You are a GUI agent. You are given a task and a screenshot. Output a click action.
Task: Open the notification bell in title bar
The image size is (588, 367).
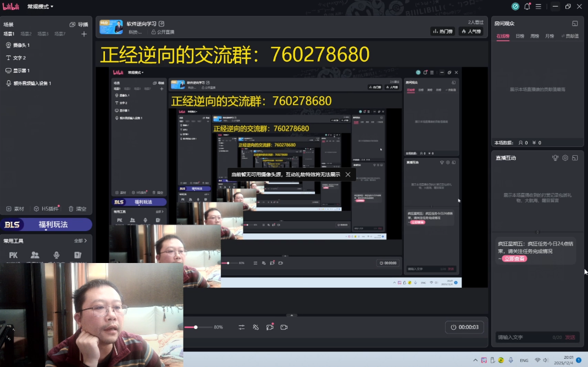point(527,7)
